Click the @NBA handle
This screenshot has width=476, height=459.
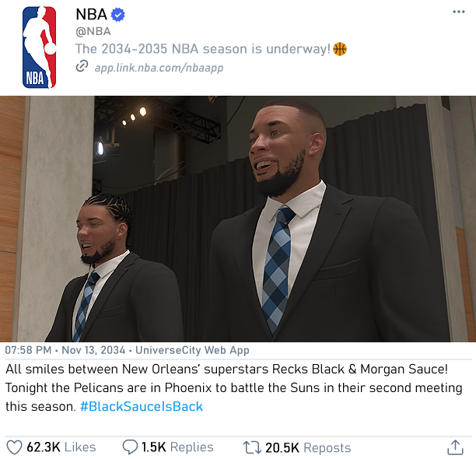tap(93, 32)
